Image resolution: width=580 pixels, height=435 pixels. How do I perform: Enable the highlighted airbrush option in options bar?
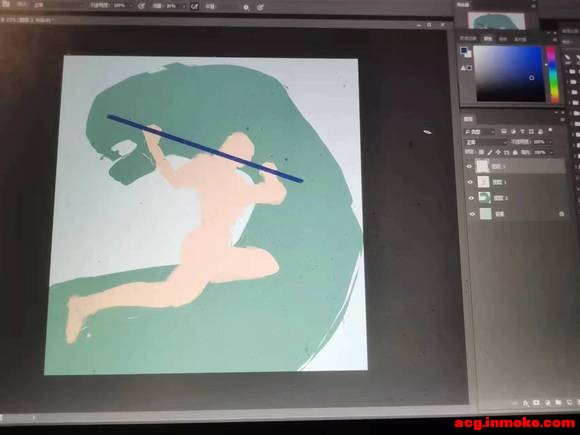[x=195, y=6]
